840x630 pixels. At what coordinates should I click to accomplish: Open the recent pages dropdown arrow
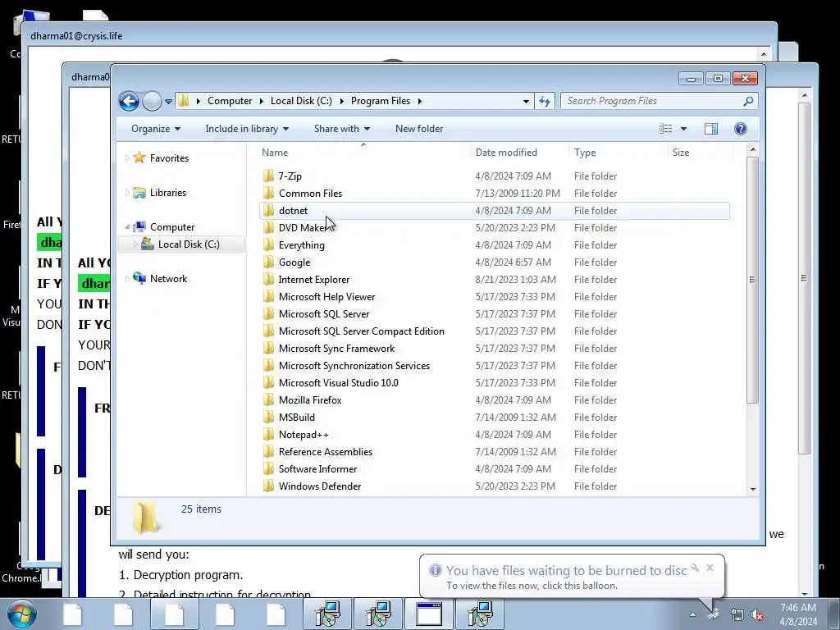coord(168,101)
